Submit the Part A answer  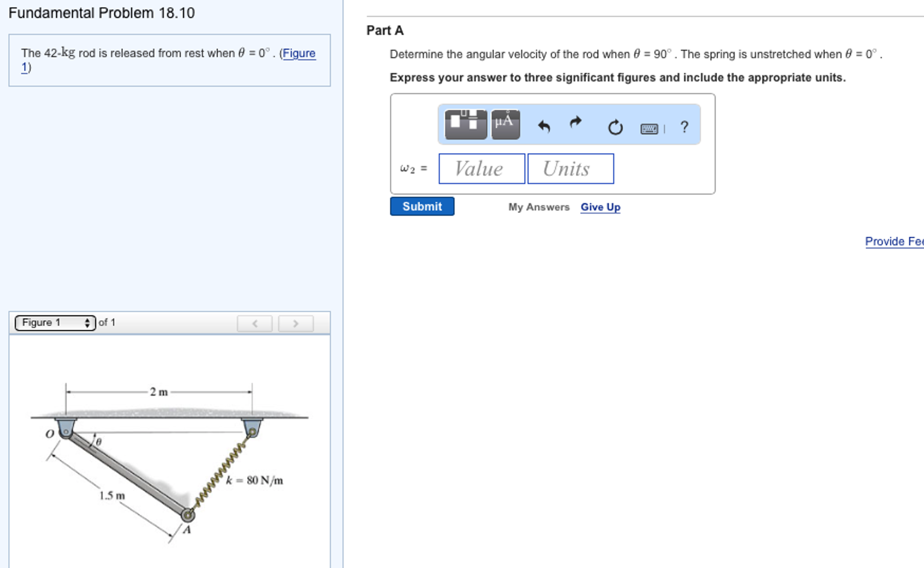pyautogui.click(x=422, y=207)
